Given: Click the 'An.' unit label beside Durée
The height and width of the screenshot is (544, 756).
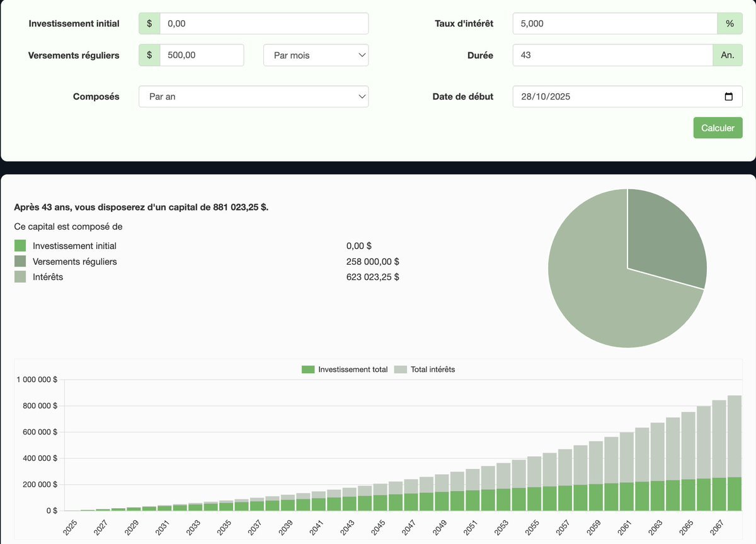Looking at the screenshot, I should [x=728, y=55].
